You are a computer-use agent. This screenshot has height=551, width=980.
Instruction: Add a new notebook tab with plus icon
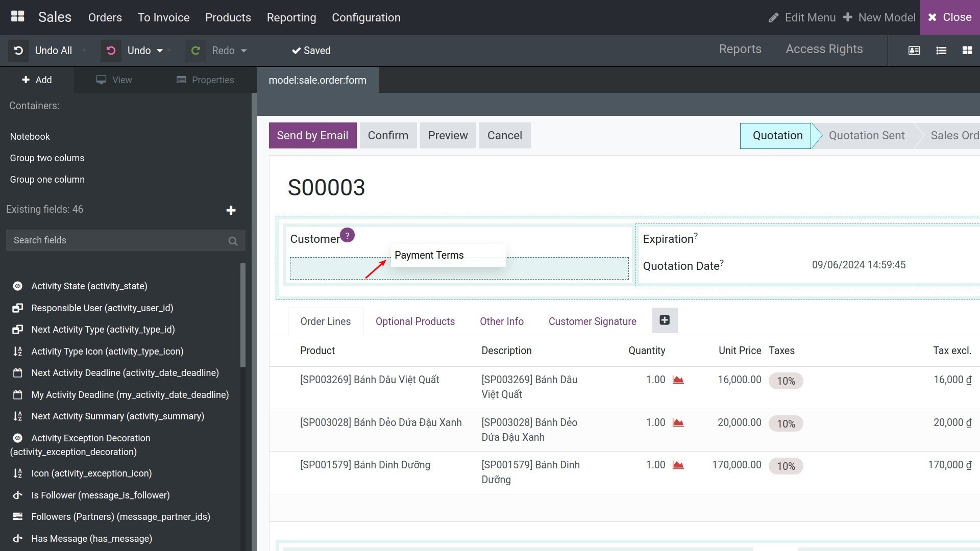point(664,320)
